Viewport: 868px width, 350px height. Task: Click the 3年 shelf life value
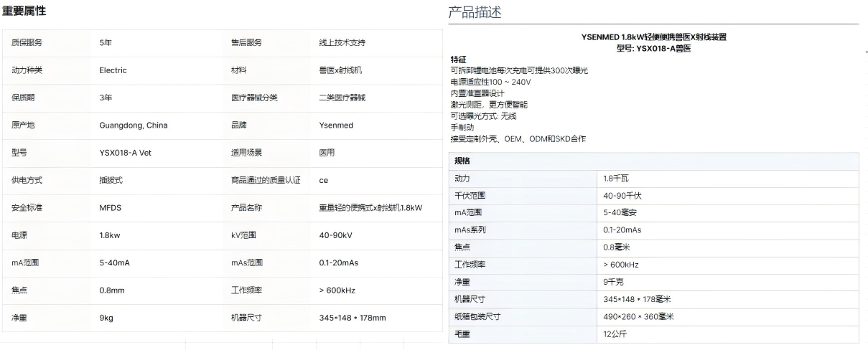tap(106, 98)
